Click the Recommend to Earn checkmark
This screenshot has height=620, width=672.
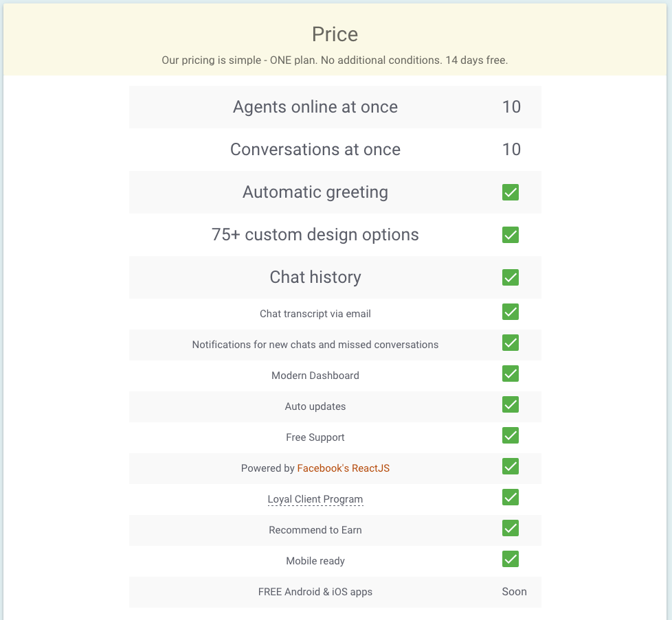[x=511, y=529]
